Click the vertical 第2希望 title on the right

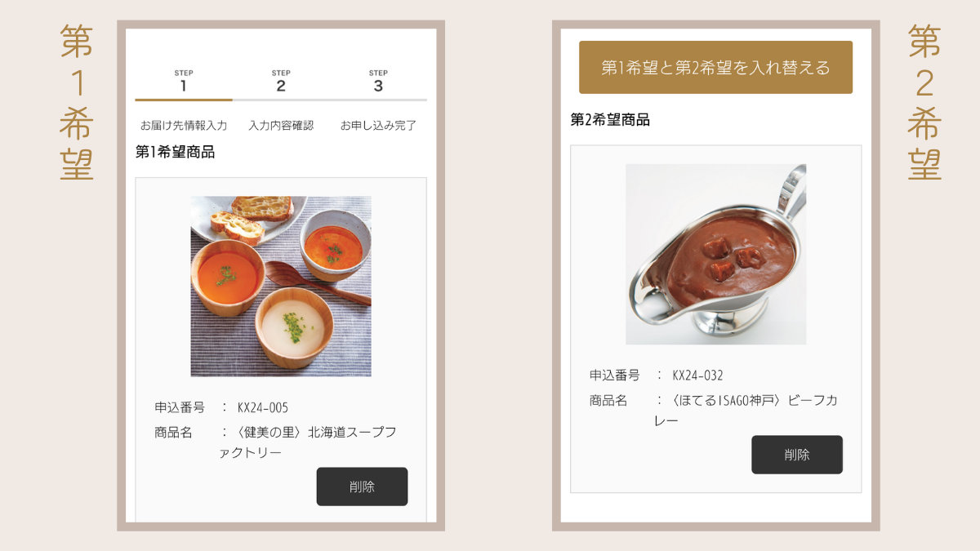coord(924,103)
